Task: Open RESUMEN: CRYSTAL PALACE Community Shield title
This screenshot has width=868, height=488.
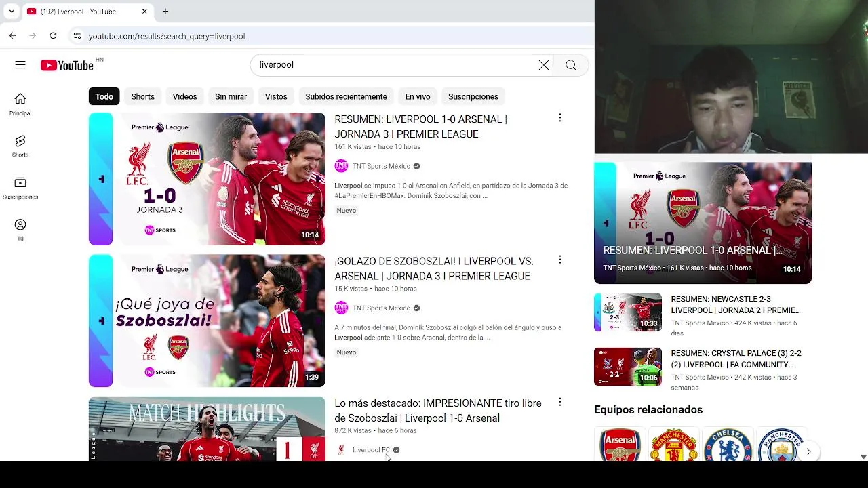Action: coord(736,359)
